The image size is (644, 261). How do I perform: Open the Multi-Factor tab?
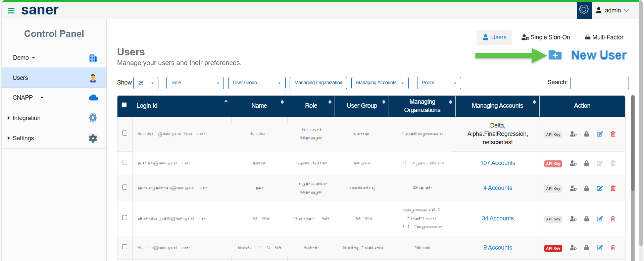(604, 37)
